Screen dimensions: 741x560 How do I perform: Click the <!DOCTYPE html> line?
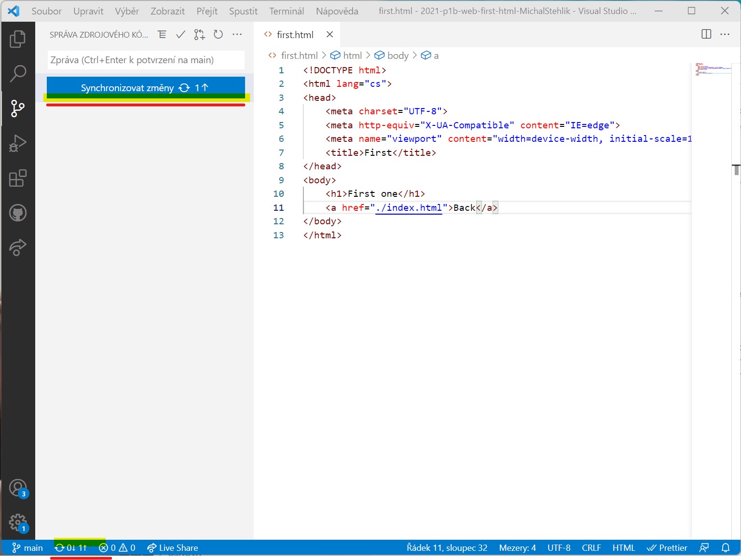344,70
